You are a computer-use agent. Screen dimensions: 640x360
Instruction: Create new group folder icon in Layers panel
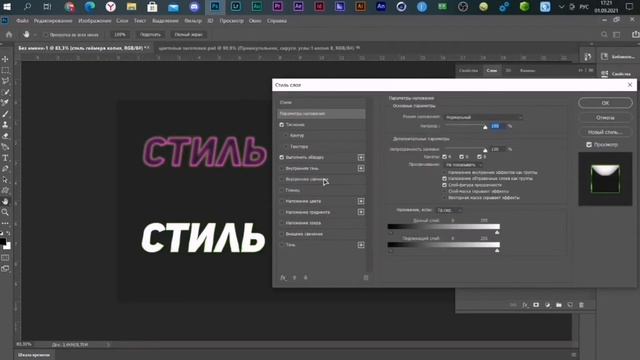[559, 305]
